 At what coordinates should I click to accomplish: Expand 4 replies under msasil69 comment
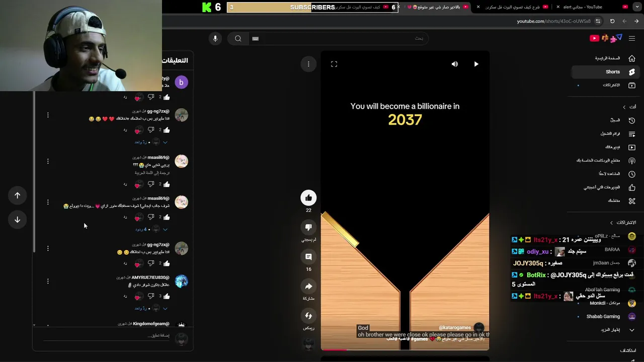(x=151, y=229)
